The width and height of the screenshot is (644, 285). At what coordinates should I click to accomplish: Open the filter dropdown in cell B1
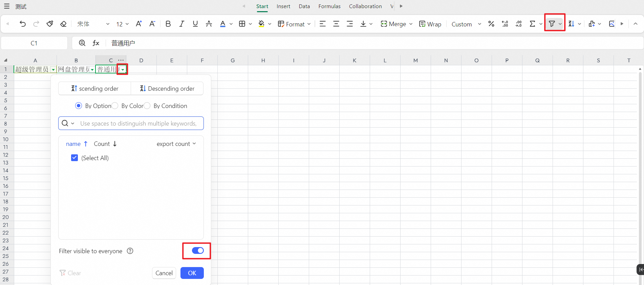click(92, 70)
